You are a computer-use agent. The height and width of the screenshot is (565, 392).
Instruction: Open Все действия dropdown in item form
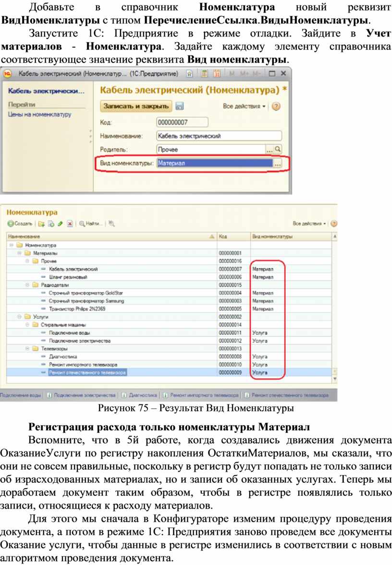click(x=245, y=106)
